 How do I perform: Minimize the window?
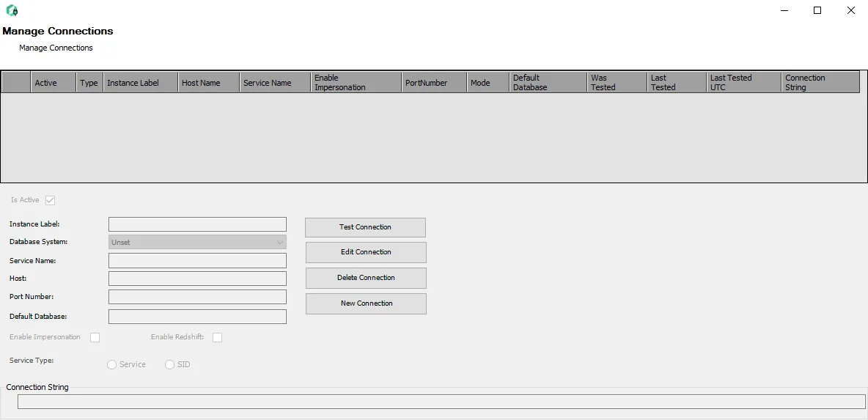[784, 10]
